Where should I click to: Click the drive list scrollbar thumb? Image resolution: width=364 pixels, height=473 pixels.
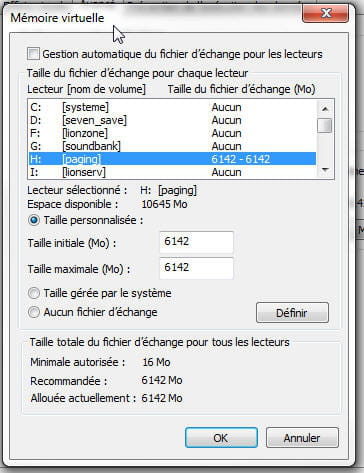click(x=325, y=125)
